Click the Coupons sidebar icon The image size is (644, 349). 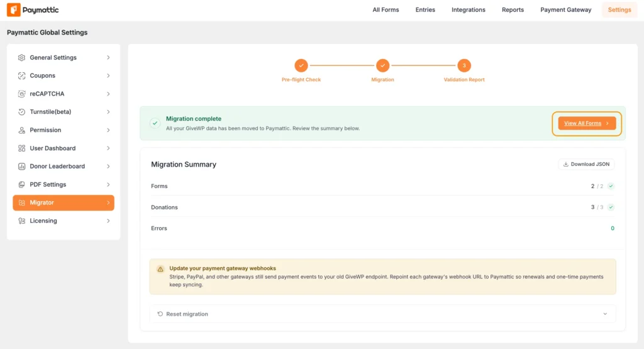(22, 76)
